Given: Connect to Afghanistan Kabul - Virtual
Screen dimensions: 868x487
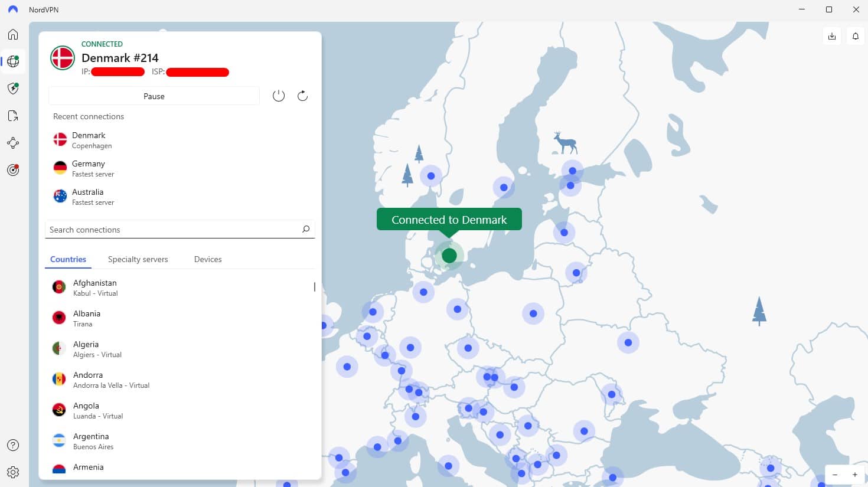Looking at the screenshot, I should (x=180, y=287).
